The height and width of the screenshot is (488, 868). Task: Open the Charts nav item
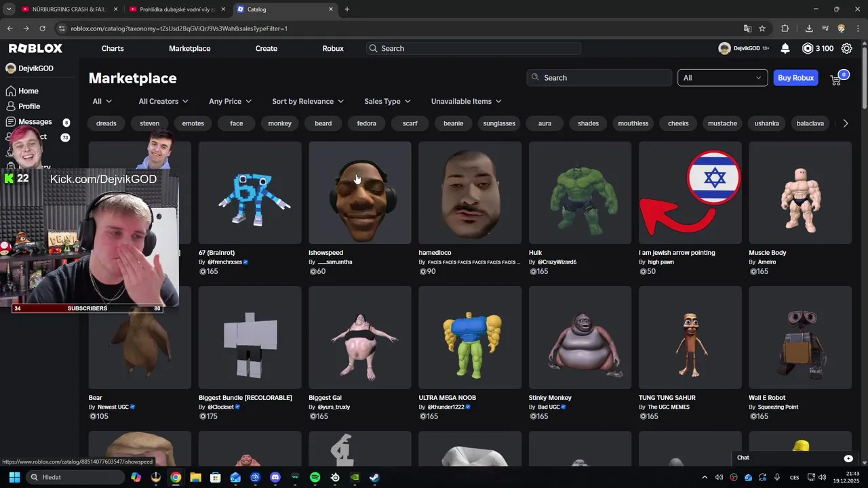click(x=113, y=48)
